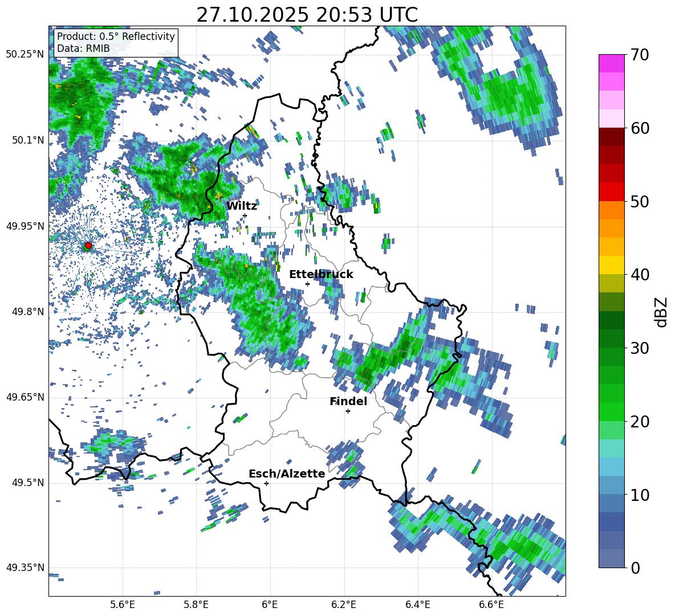The image size is (675, 616).
Task: Click the timestamp title 27.10.2025 20:53 UTC
Action: [x=307, y=15]
